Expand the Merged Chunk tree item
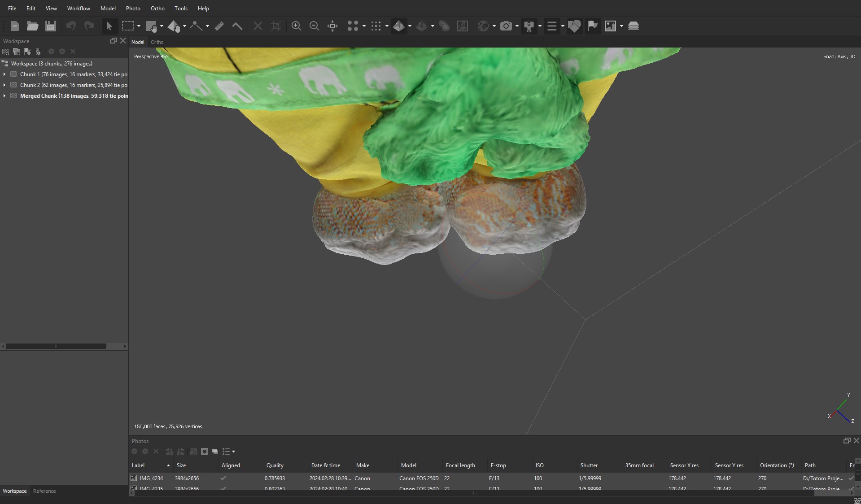This screenshot has width=861, height=504. [4, 96]
